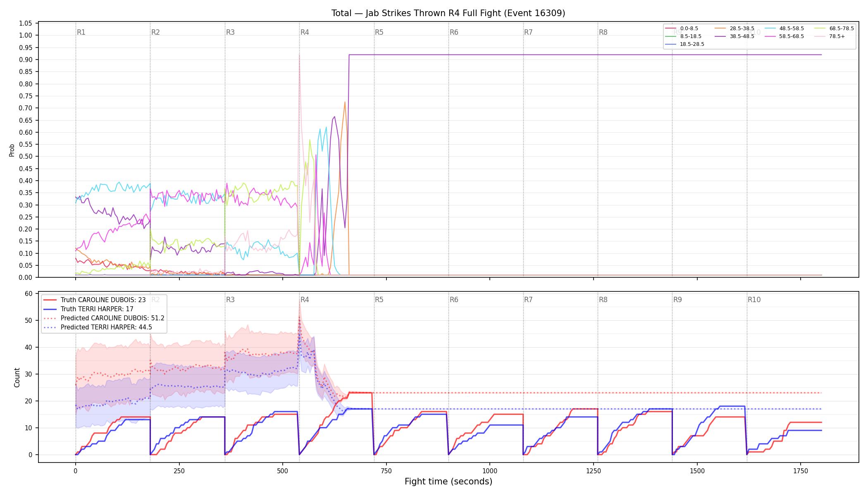Click the 40 tick on the Count axis
868x496 pixels.
point(29,348)
